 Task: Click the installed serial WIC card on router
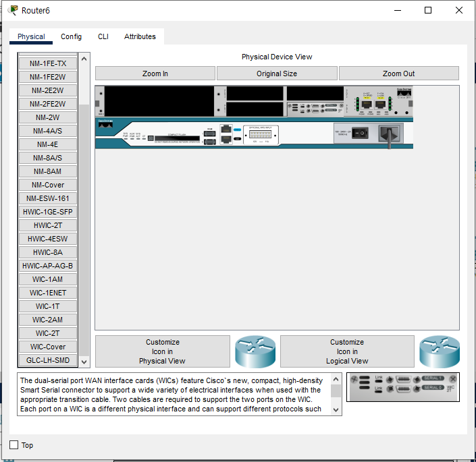(x=315, y=109)
